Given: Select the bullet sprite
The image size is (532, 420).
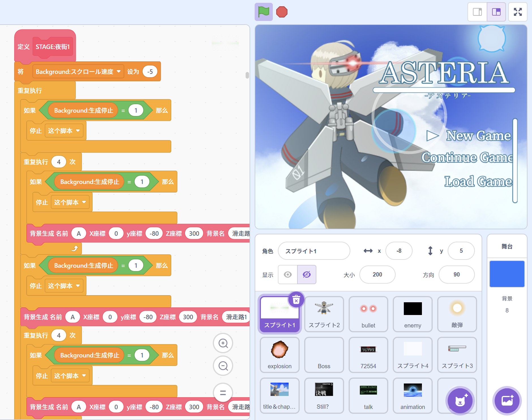Looking at the screenshot, I should (x=368, y=314).
